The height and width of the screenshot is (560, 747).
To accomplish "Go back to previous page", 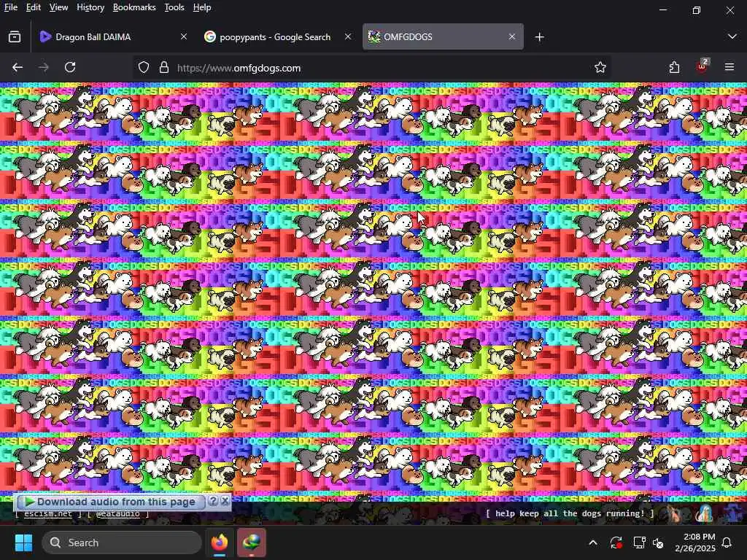I will click(18, 68).
